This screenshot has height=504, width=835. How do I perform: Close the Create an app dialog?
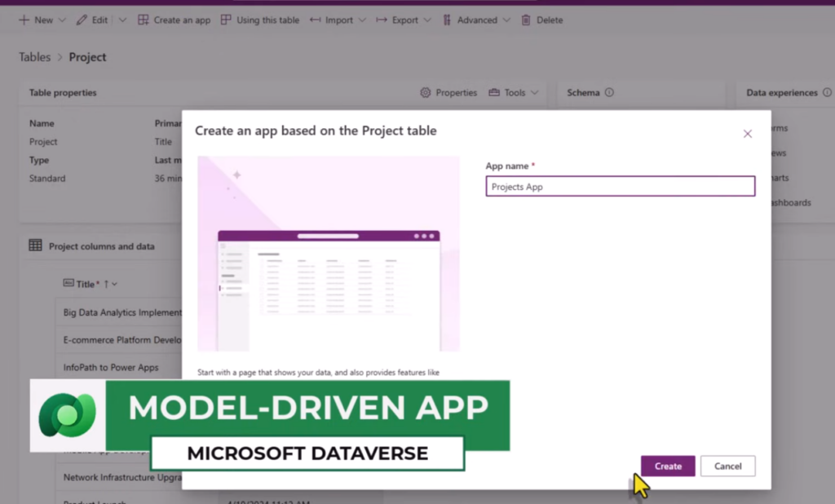coord(747,134)
